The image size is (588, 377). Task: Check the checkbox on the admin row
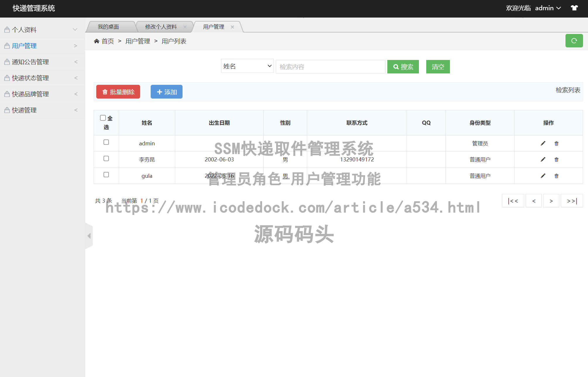click(x=106, y=142)
